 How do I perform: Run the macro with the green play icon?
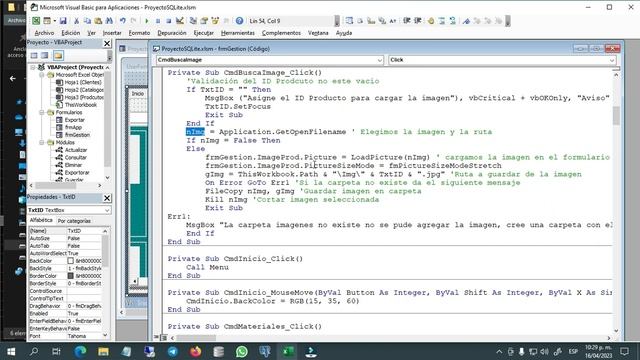pos(147,21)
